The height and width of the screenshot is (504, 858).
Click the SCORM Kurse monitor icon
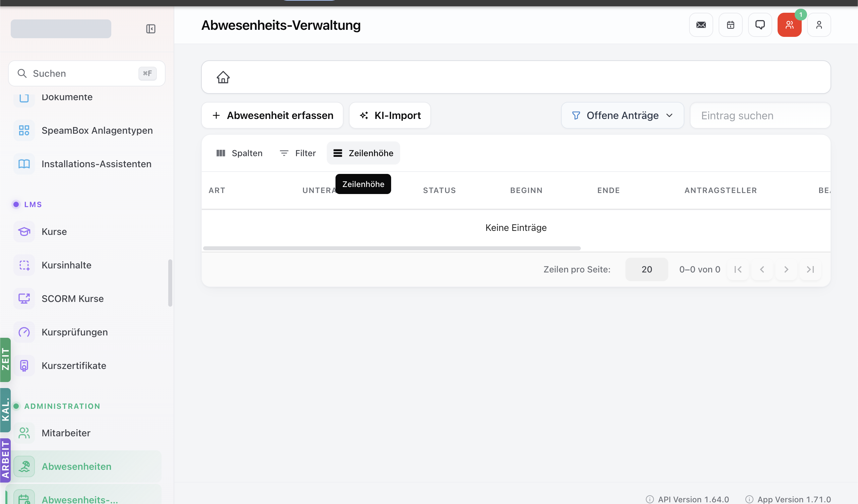24,299
